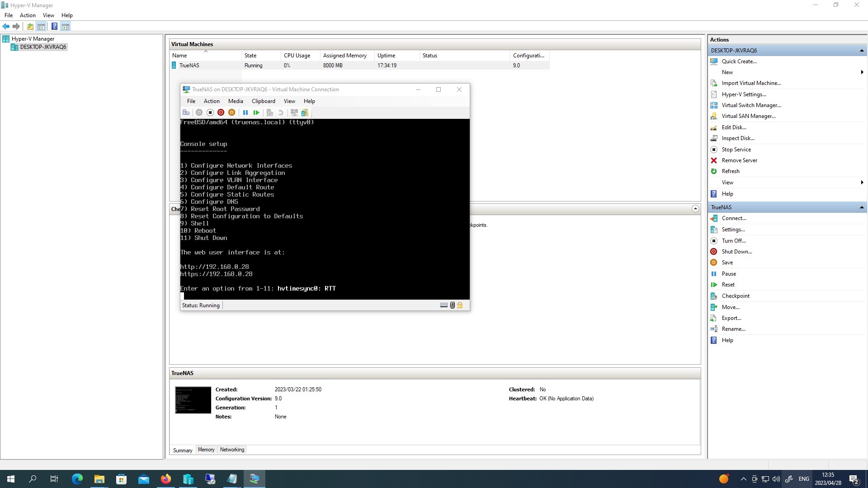Screen dimensions: 868x488
Task: Click Ctrl+Alt+Delete icon in VM Connection toolbar
Action: (186, 113)
